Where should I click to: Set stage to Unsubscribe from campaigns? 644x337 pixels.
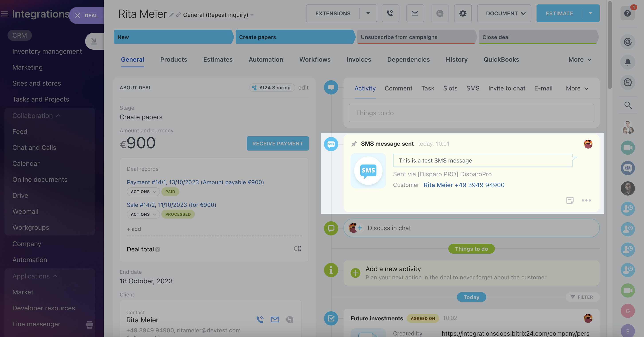click(416, 37)
